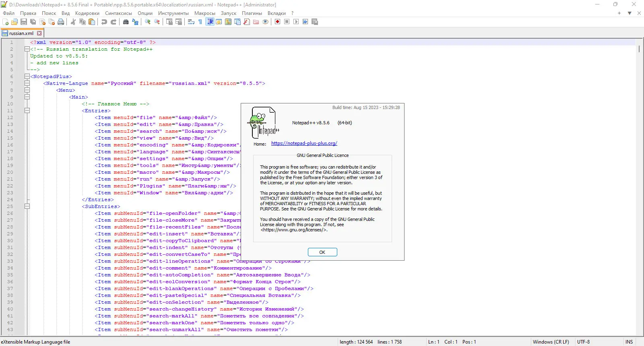This screenshot has width=644, height=346.
Task: Toggle synchronized vertical scrolling
Action: click(x=169, y=22)
